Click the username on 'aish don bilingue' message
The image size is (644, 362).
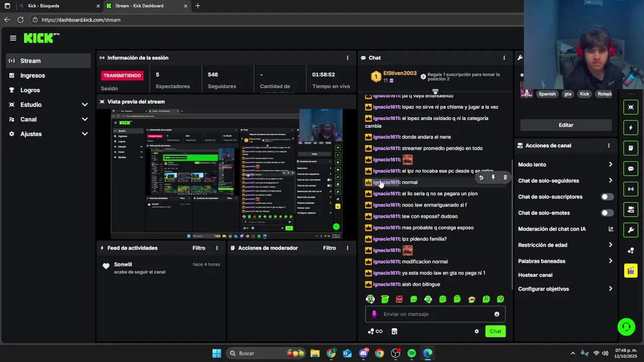(x=386, y=284)
